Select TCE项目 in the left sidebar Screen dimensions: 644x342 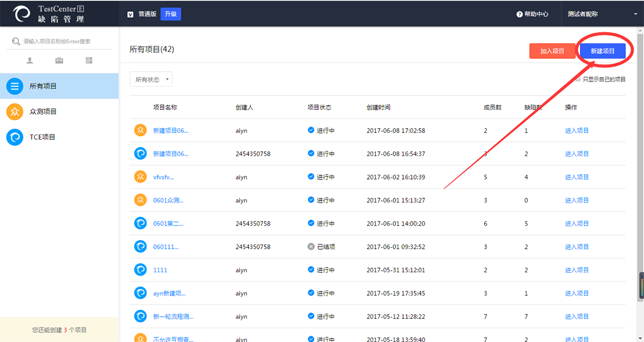click(42, 137)
